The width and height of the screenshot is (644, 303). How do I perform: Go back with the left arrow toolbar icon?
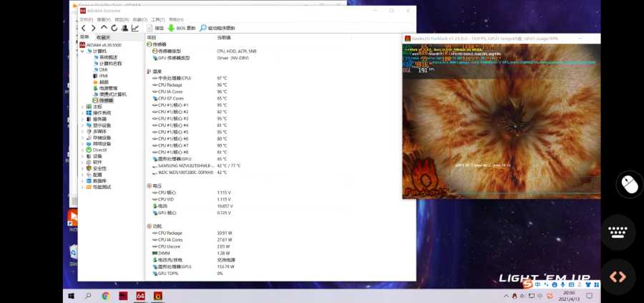tap(84, 28)
